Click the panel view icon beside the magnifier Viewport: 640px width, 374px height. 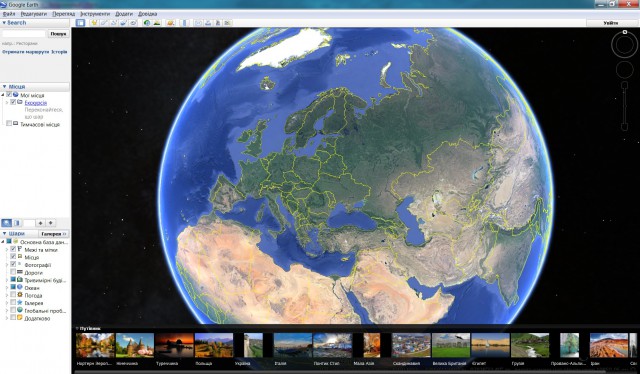(17, 223)
